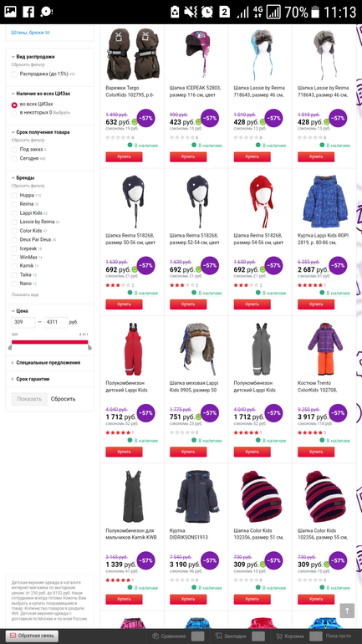Open Facebook notification in status bar
The image size is (362, 644).
click(x=28, y=12)
